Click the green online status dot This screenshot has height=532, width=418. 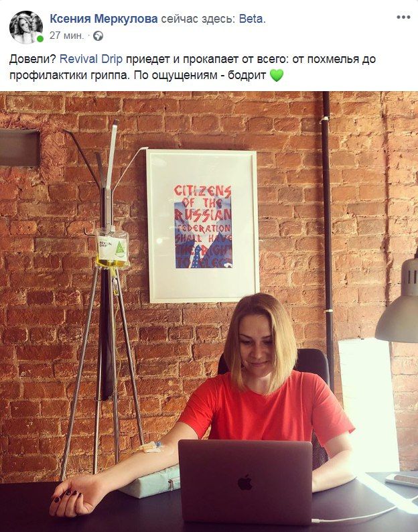coord(40,39)
